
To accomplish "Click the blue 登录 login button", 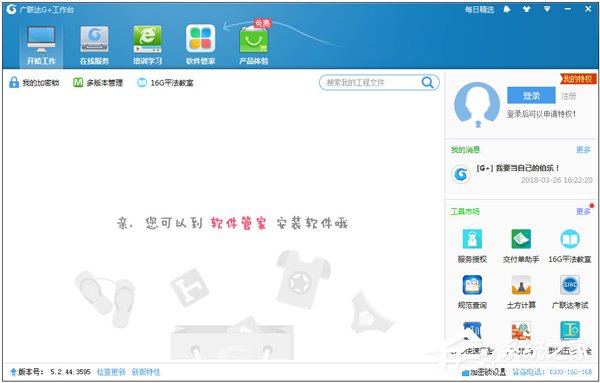I will [x=531, y=95].
